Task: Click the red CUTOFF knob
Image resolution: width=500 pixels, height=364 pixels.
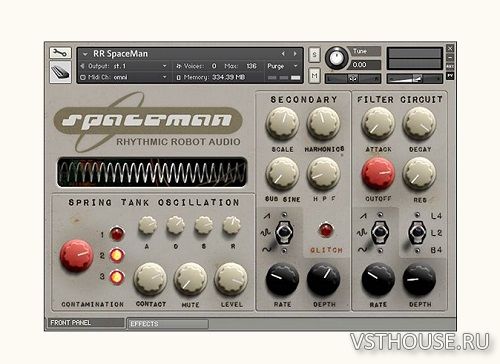Action: click(378, 174)
